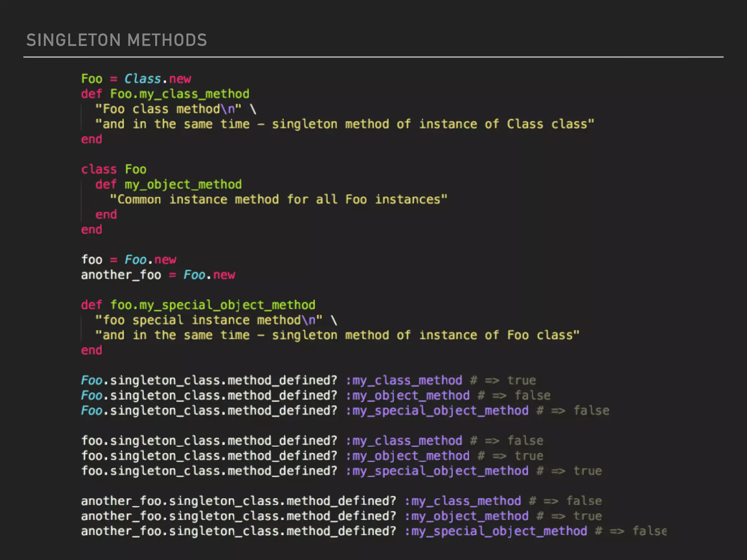The image size is (747, 560).
Task: Click Foo.singleton_class line with :my_special_object_method
Action: coord(345,411)
